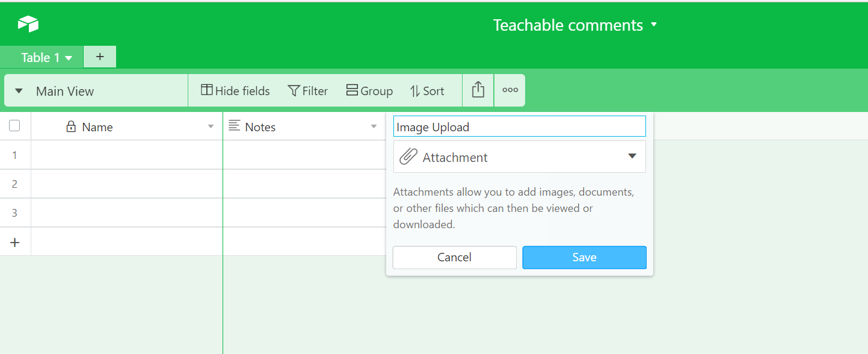
Task: Add a new table with plus tab
Action: click(100, 57)
